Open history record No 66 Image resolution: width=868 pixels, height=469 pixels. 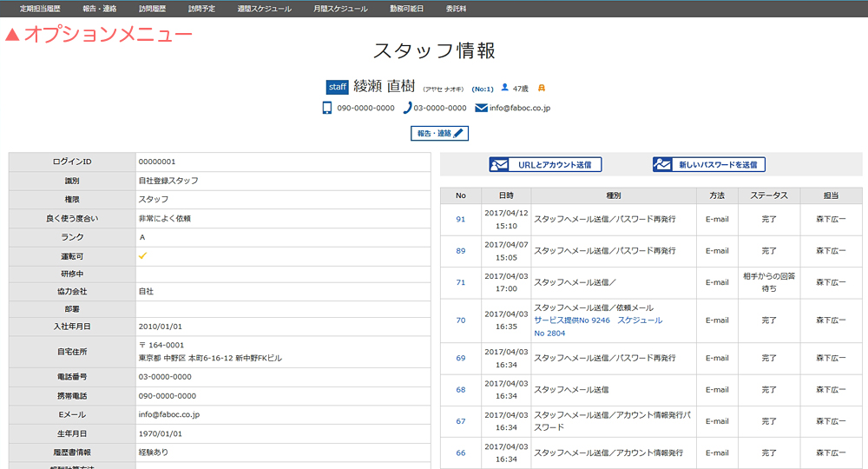[x=461, y=453]
